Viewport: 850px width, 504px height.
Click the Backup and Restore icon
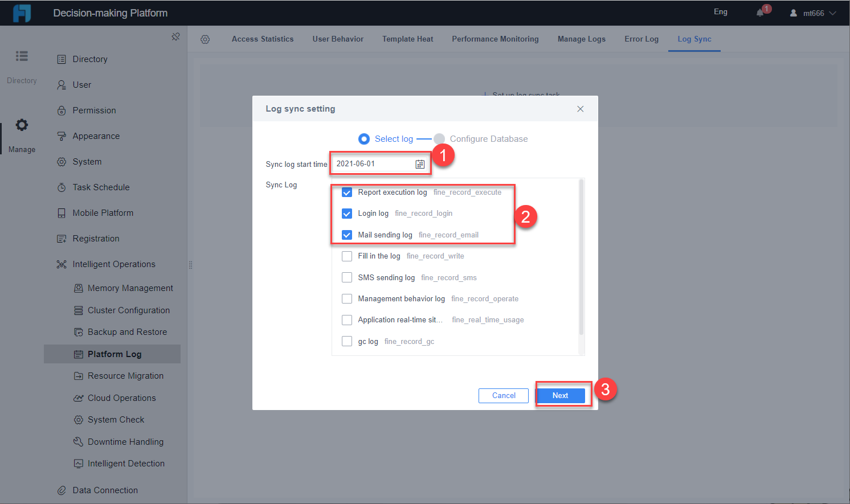click(79, 332)
